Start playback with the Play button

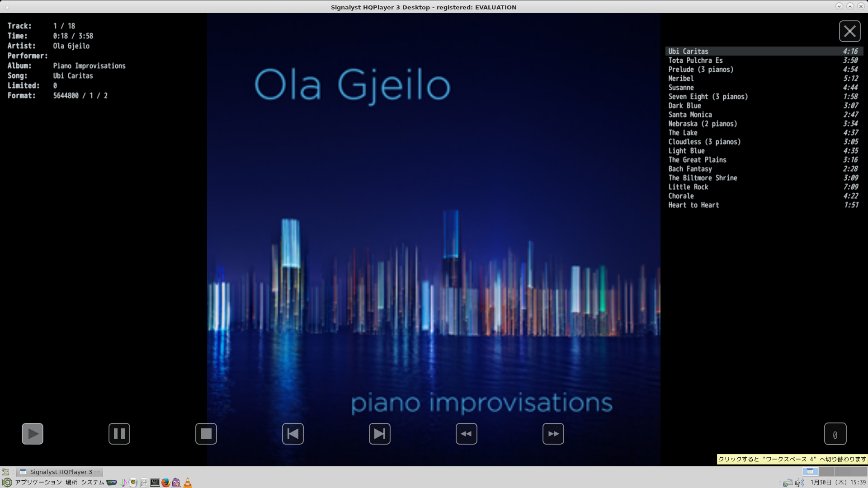[33, 434]
